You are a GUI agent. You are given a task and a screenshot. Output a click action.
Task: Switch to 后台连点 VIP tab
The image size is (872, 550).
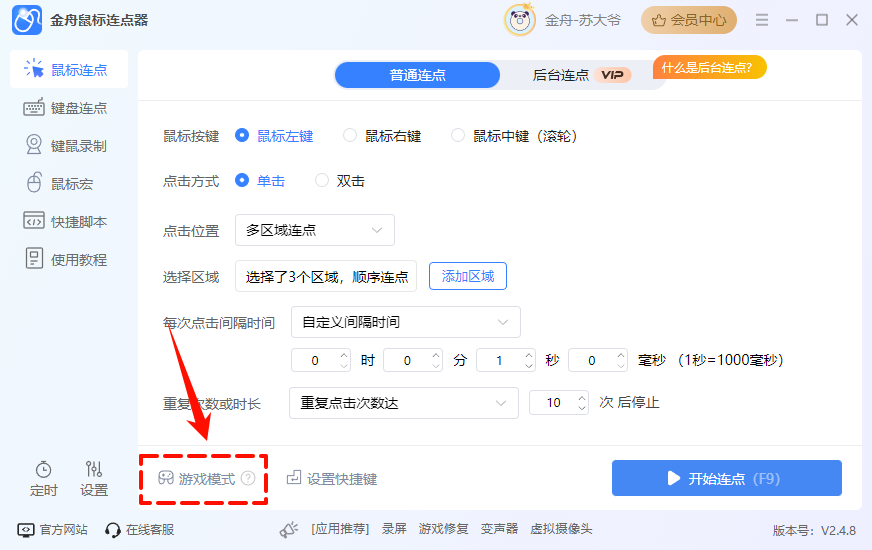pyautogui.click(x=581, y=75)
